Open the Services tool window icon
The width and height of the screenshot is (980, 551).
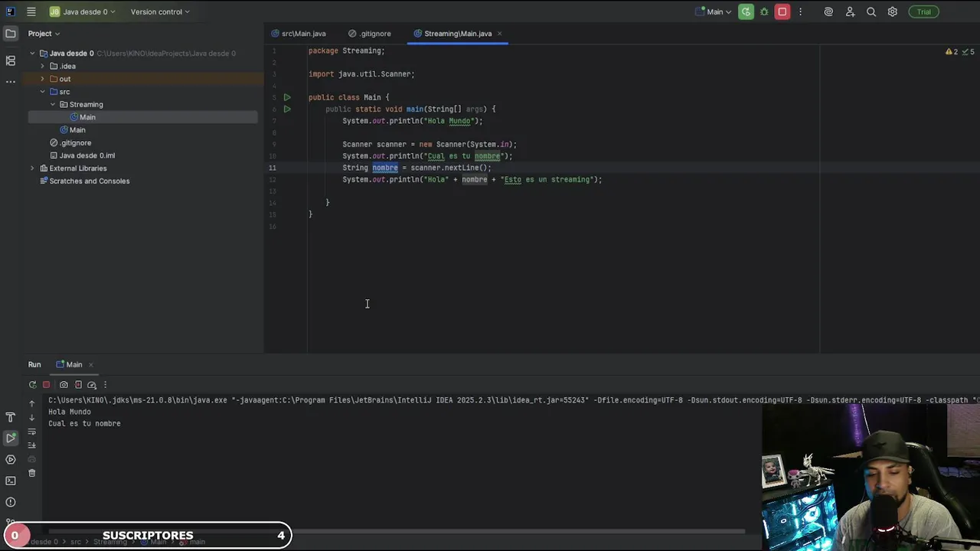click(x=10, y=459)
